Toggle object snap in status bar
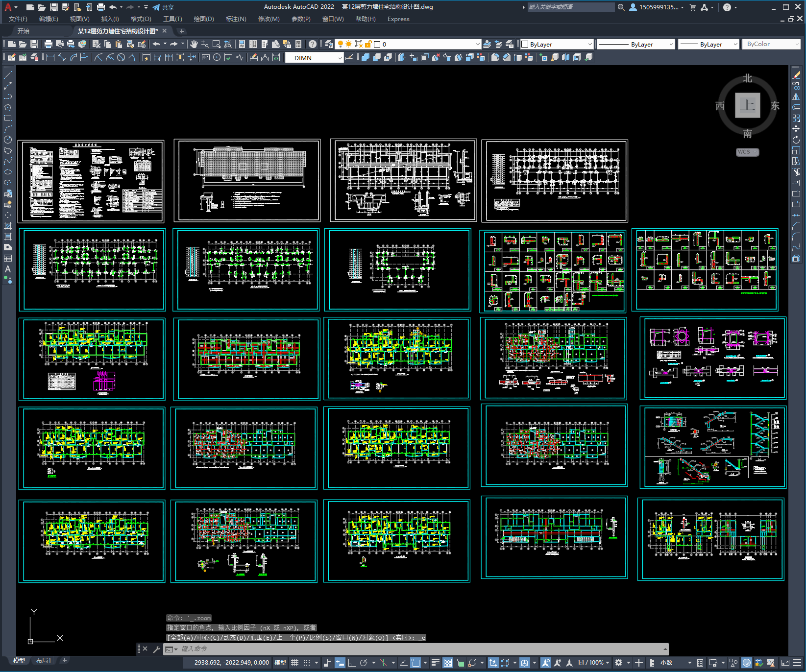The image size is (806, 672). coord(415,662)
